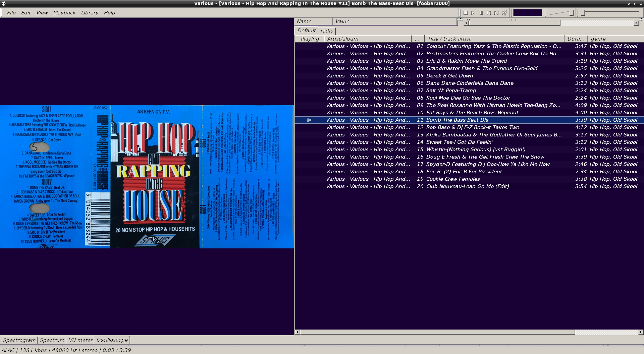The width and height of the screenshot is (644, 354).
Task: Open the Spectrogram tab
Action: [x=19, y=340]
